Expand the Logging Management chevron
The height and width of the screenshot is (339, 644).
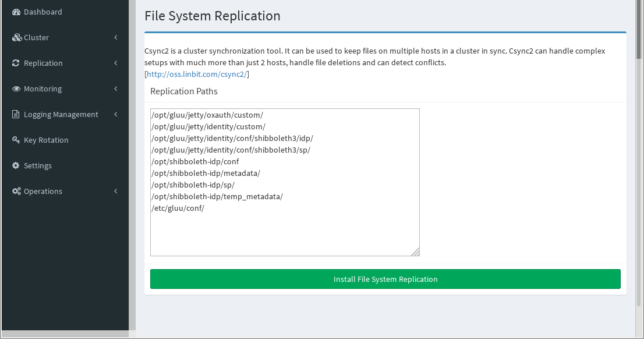tap(116, 114)
